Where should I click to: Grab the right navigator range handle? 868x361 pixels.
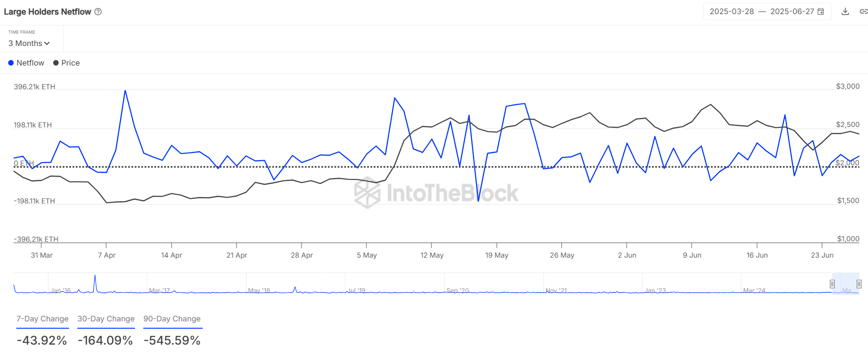[859, 284]
